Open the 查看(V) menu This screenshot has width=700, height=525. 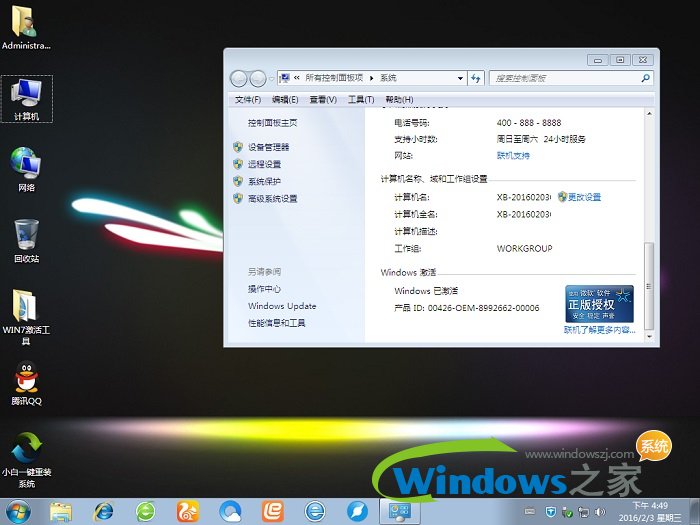pos(323,100)
